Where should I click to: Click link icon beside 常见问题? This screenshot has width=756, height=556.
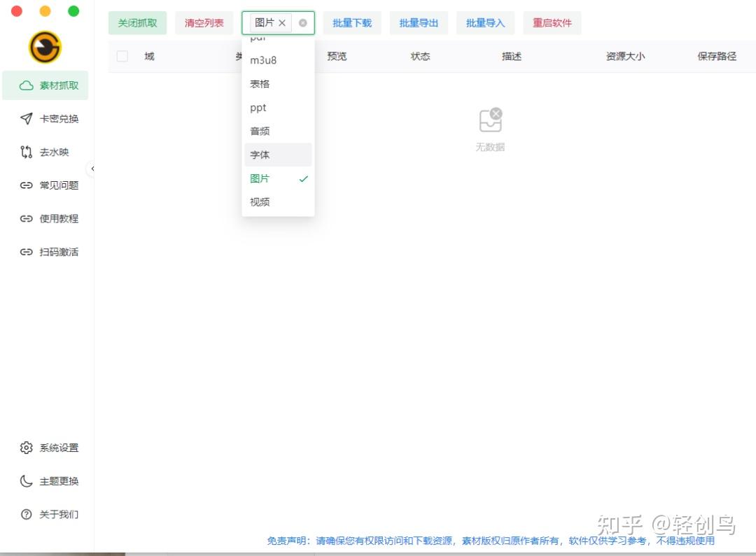pos(27,185)
